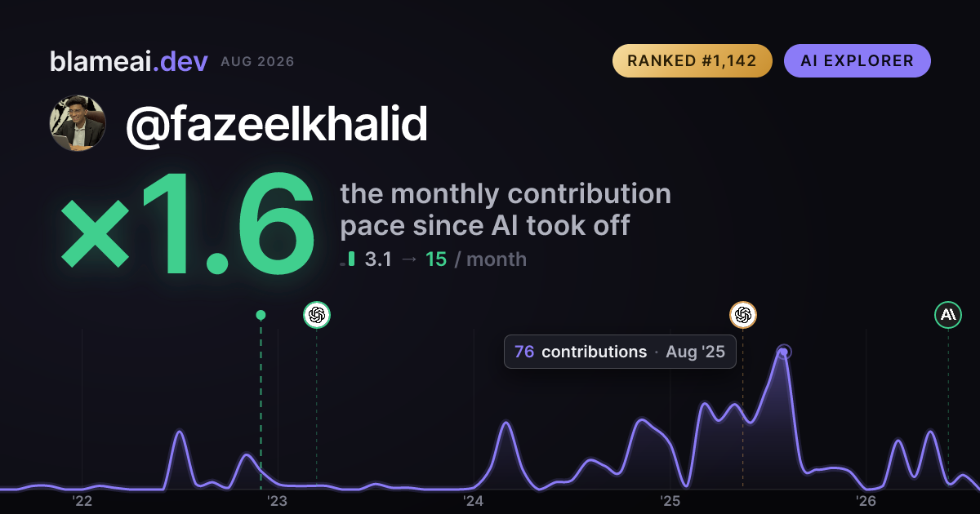Open the blameai.dev logo link
This screenshot has height=514, width=980.
coord(128,61)
